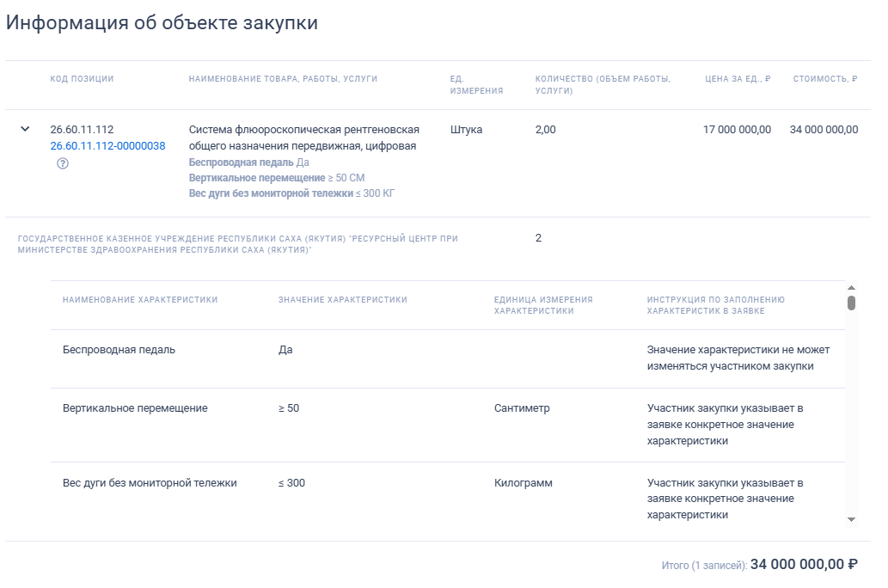
Task: Click the summary "Вес дуги без мониторной тележки ≤ 300 КГ"
Action: [291, 193]
